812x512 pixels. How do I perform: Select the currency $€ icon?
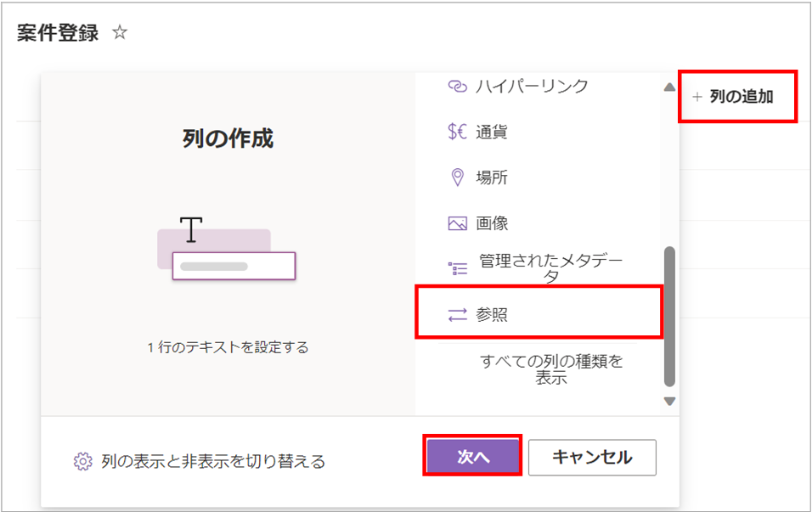pyautogui.click(x=457, y=132)
